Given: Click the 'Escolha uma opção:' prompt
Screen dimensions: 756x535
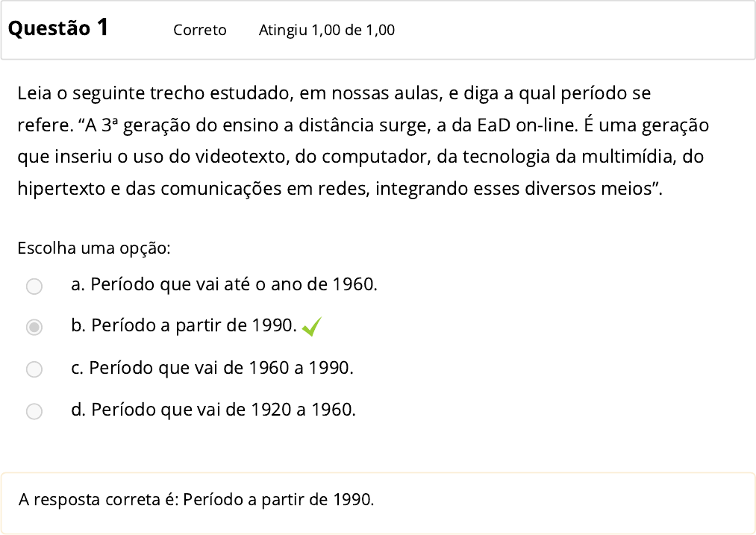Looking at the screenshot, I should click(x=94, y=248).
